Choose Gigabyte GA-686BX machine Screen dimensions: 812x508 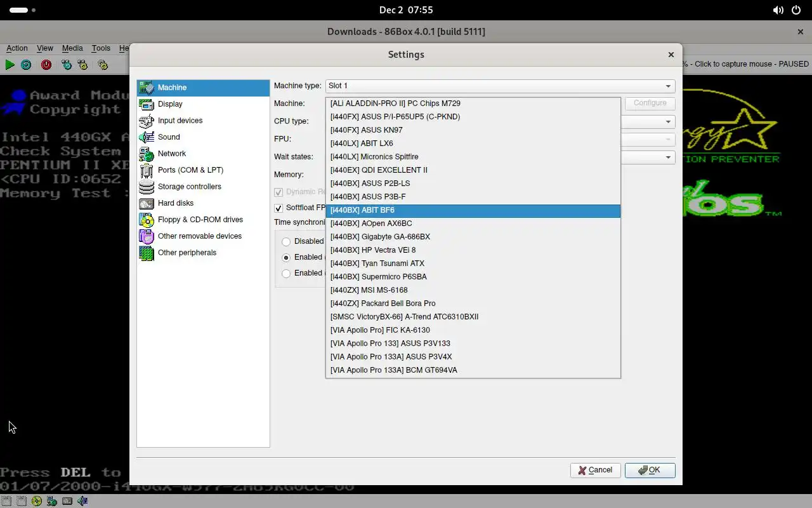(473, 237)
